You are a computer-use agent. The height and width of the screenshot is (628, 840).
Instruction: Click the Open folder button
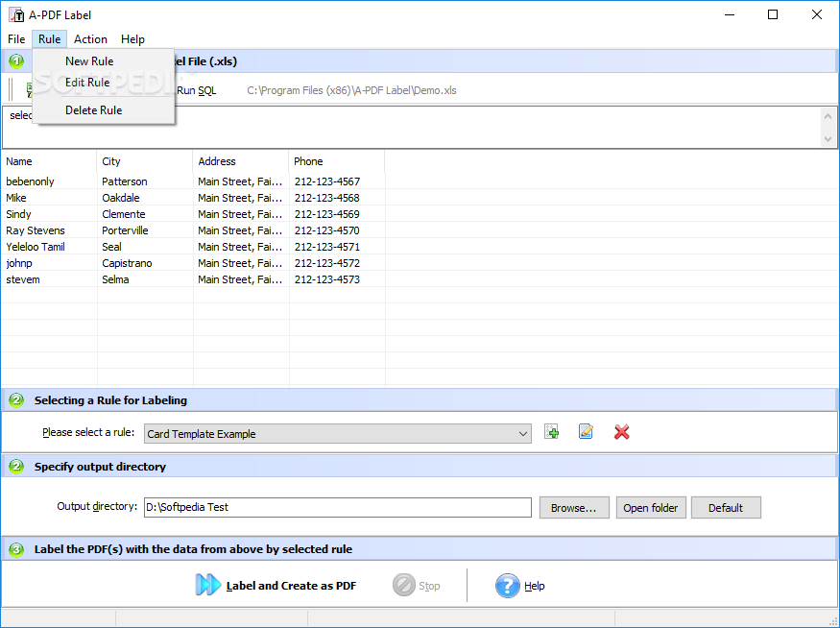coord(650,507)
